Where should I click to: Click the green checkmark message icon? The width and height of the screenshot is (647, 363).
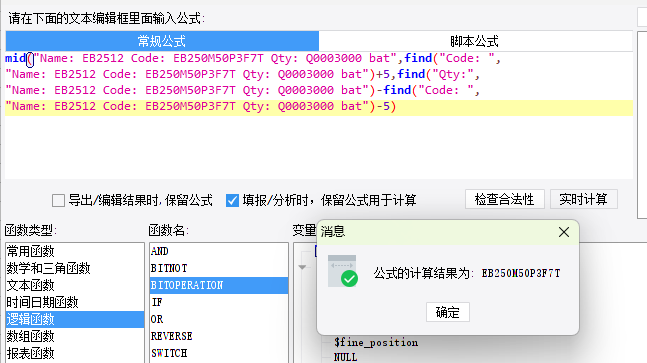(342, 271)
